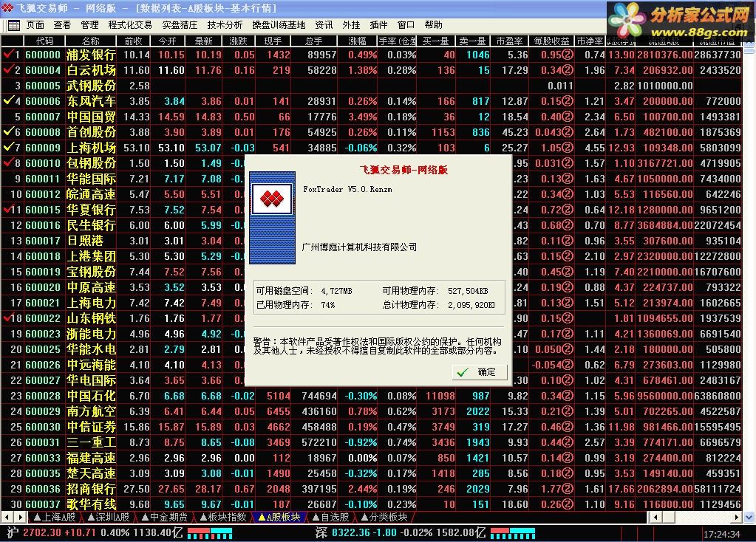Click the red check mark on row 11 华夏银行
The height and width of the screenshot is (542, 756).
click(x=6, y=209)
